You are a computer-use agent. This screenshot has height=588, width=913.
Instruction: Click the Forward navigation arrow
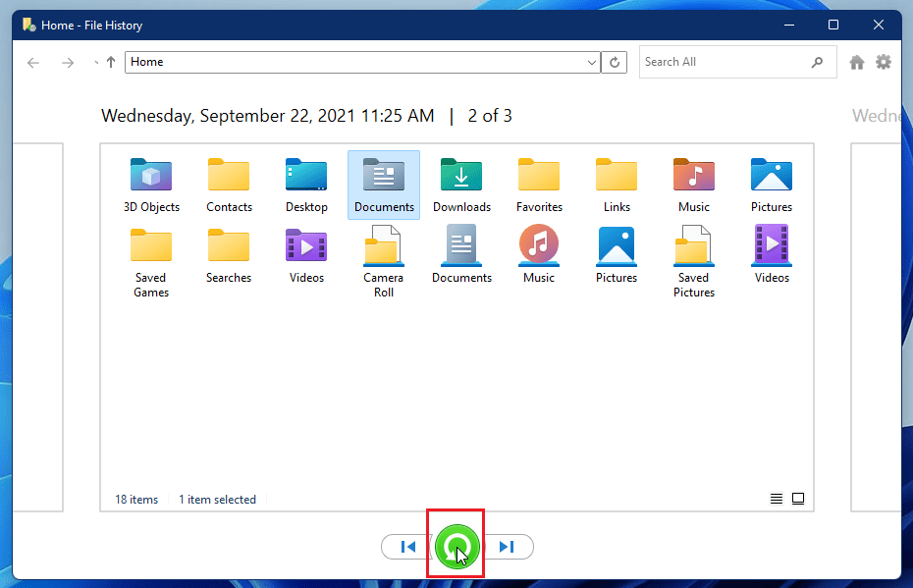click(x=68, y=62)
